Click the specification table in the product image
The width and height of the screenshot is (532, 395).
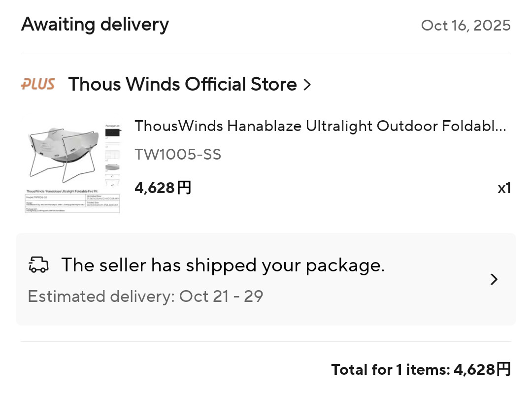coord(72,203)
